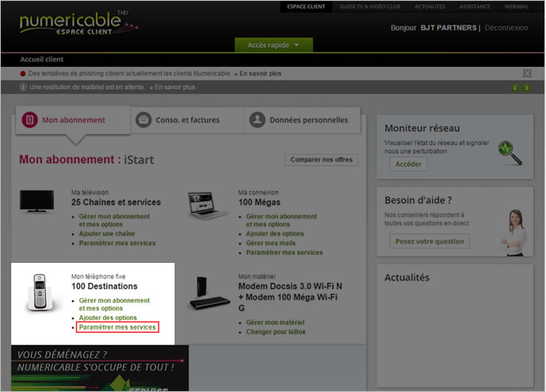Image resolution: width=546 pixels, height=392 pixels.
Task: Click Posez votre question button
Action: 429,241
